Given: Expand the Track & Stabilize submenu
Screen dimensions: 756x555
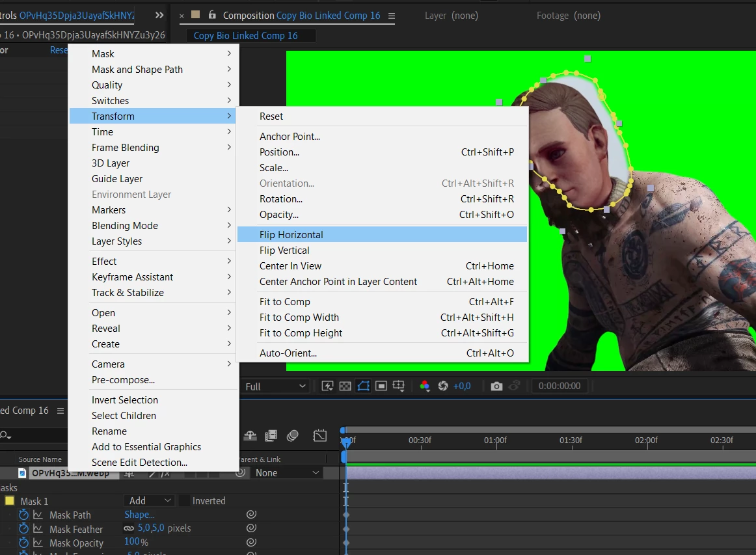Looking at the screenshot, I should coord(153,292).
